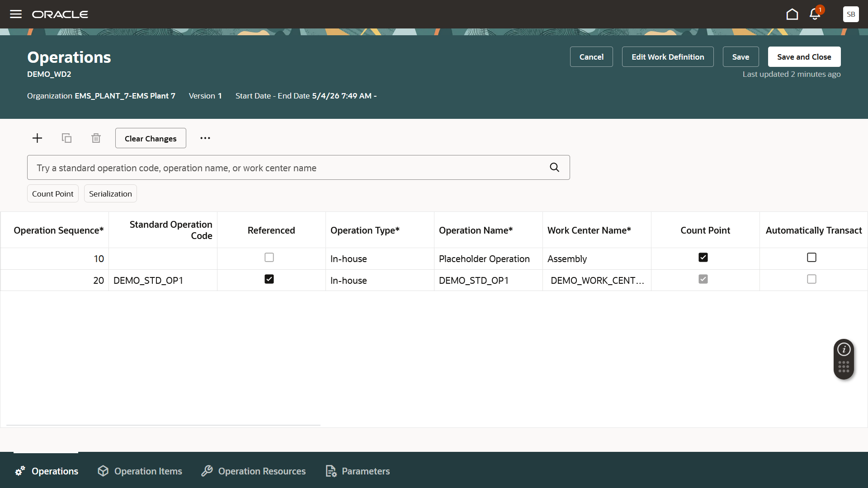Enable Automatically Transact for sequence 10
The height and width of the screenshot is (488, 868).
click(x=811, y=258)
